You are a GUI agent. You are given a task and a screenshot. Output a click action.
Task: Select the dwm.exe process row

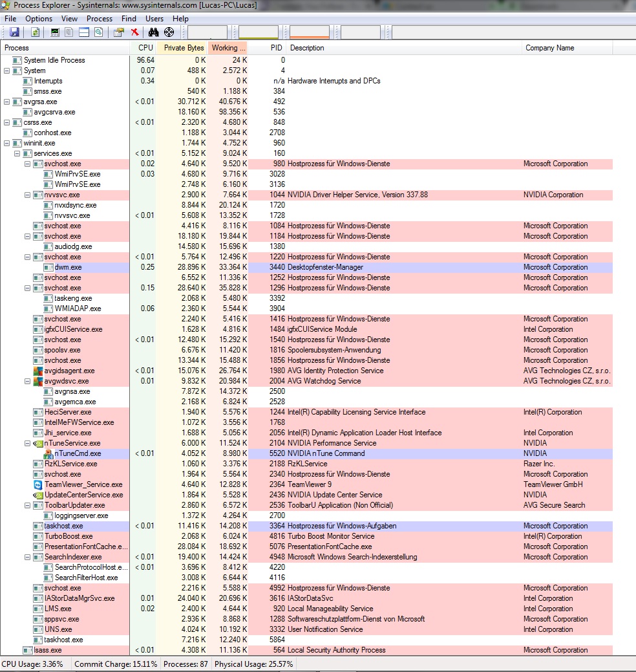[306, 267]
